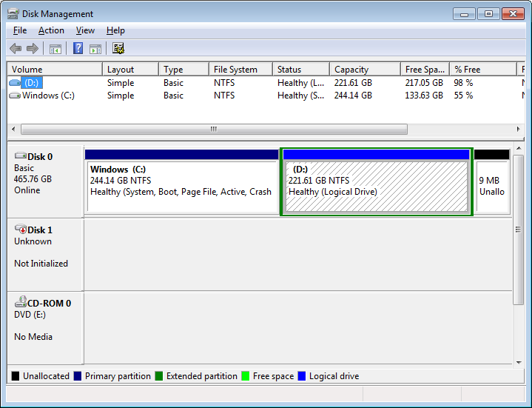Click the CD-ROM 0 drive icon
532x408 pixels.
pos(21,302)
